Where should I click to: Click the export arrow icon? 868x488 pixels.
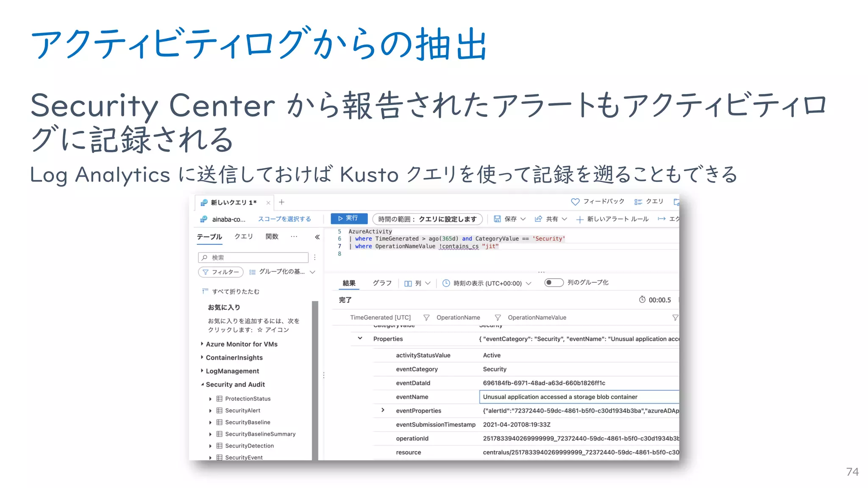tap(661, 219)
